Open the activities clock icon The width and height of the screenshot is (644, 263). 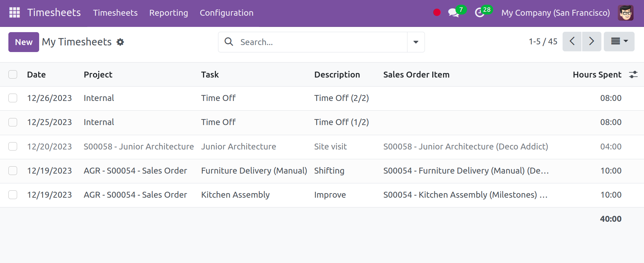pos(479,13)
